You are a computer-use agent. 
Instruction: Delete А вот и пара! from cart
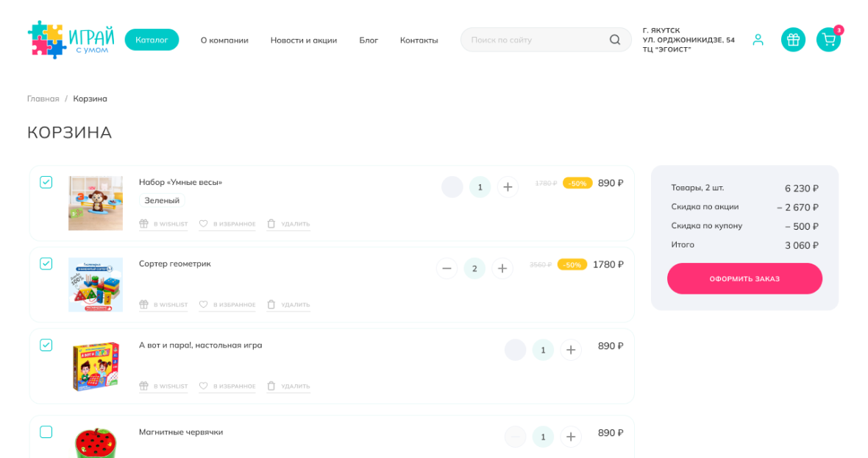pyautogui.click(x=288, y=386)
